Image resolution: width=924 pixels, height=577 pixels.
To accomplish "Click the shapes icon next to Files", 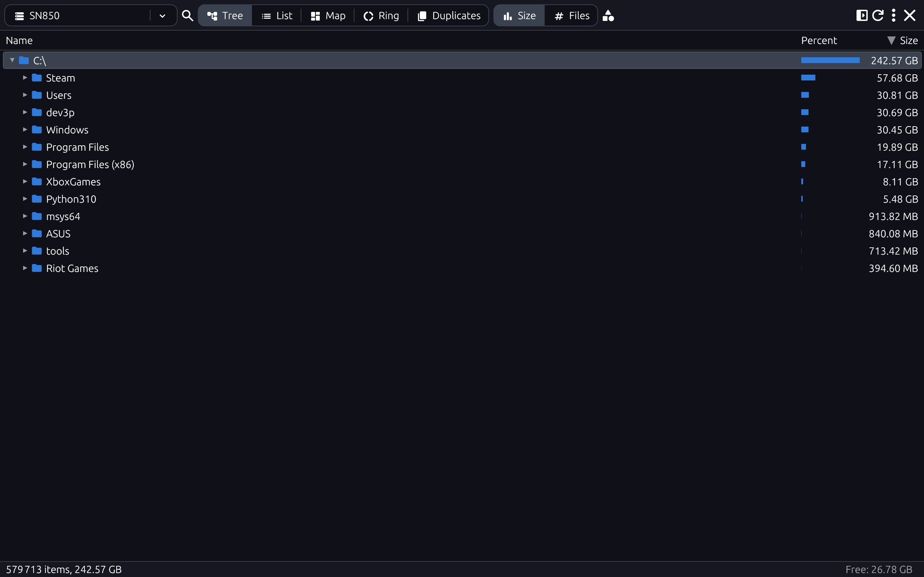I will click(x=608, y=16).
